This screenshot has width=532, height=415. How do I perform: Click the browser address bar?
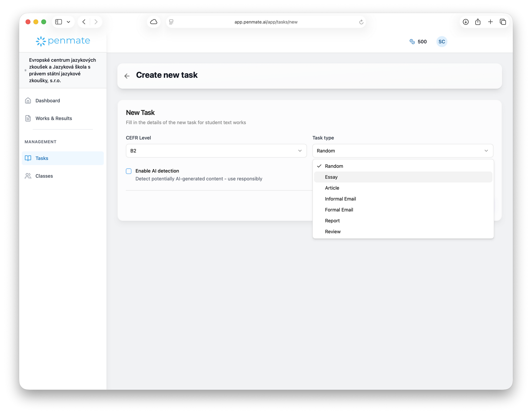point(265,22)
